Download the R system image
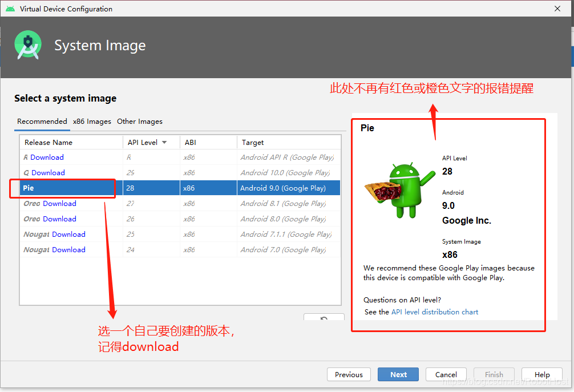 [x=47, y=157]
